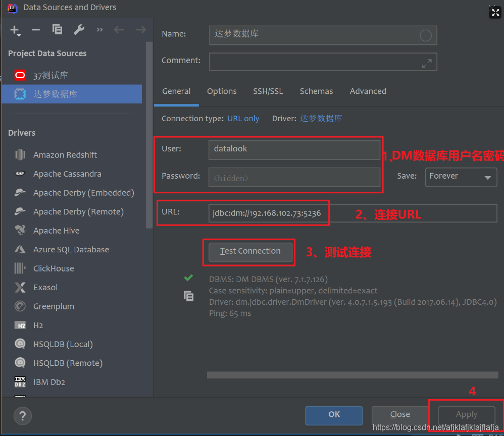Click the Amazon Redshift icon

20,155
